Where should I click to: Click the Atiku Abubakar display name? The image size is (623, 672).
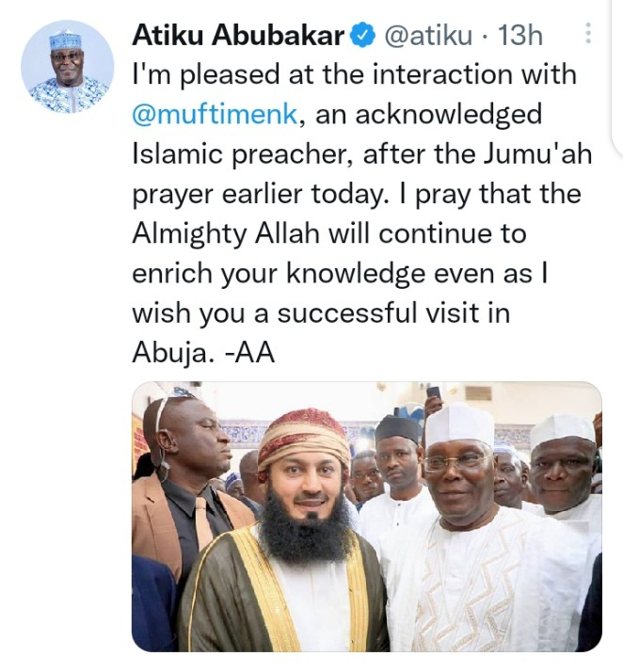[238, 36]
